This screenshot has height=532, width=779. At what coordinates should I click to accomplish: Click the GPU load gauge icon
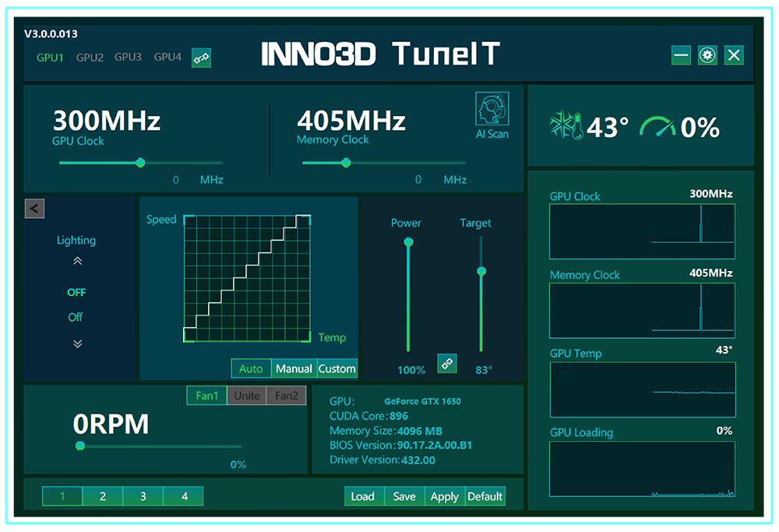[x=657, y=126]
